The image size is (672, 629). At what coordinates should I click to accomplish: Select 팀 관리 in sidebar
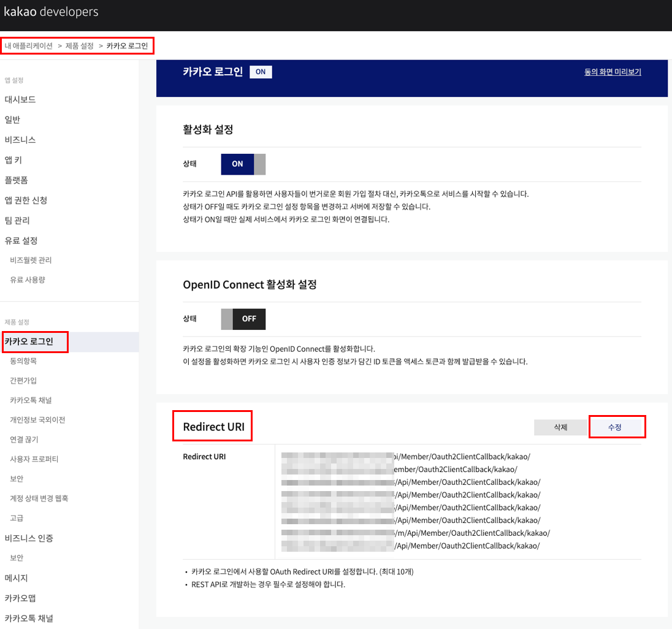(x=17, y=220)
